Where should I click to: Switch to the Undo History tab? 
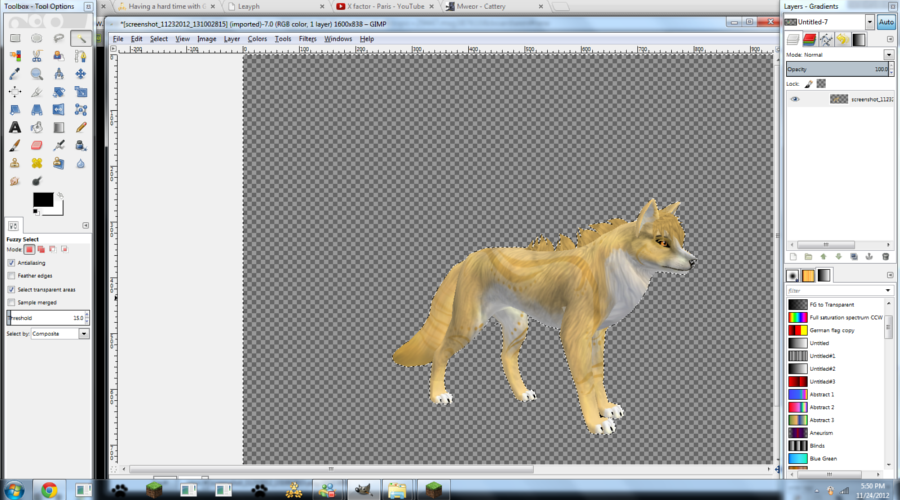click(842, 39)
